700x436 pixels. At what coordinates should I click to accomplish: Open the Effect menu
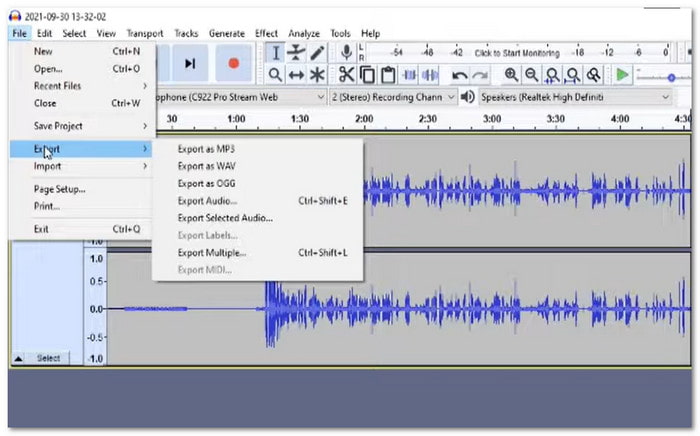click(266, 33)
